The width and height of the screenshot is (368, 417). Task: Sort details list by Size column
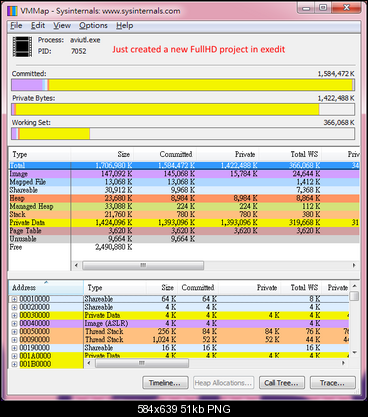162,287
